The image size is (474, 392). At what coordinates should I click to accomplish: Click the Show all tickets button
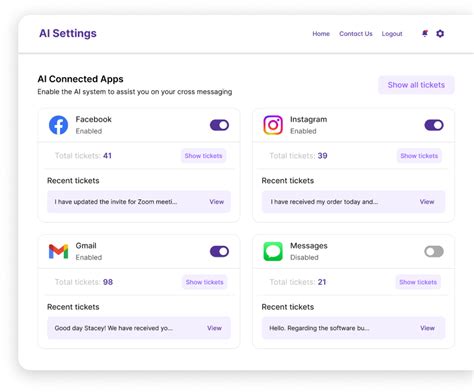(416, 85)
